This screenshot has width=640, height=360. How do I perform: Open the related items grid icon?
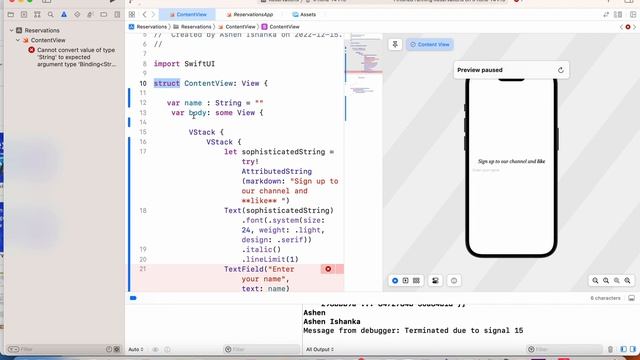[x=132, y=14]
